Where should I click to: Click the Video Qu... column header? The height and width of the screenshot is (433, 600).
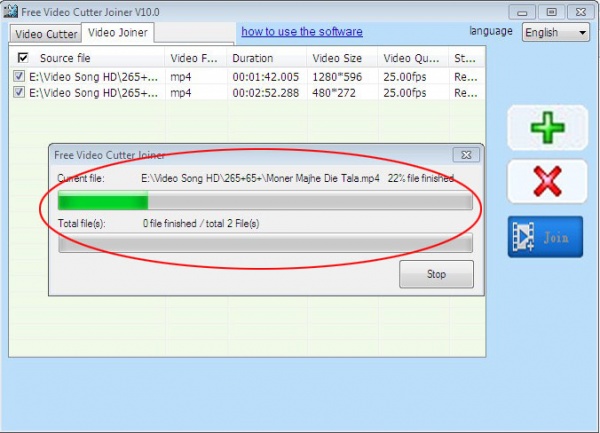pos(413,58)
